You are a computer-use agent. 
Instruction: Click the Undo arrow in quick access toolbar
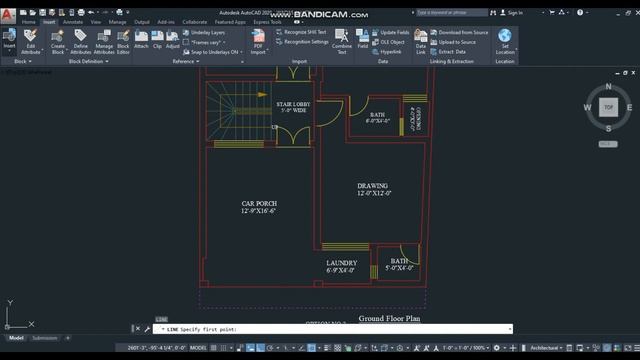click(91, 13)
